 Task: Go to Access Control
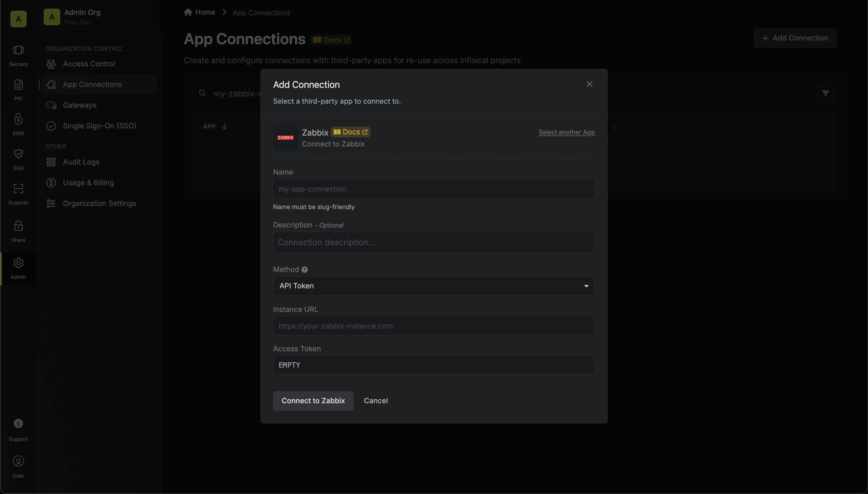[99, 64]
